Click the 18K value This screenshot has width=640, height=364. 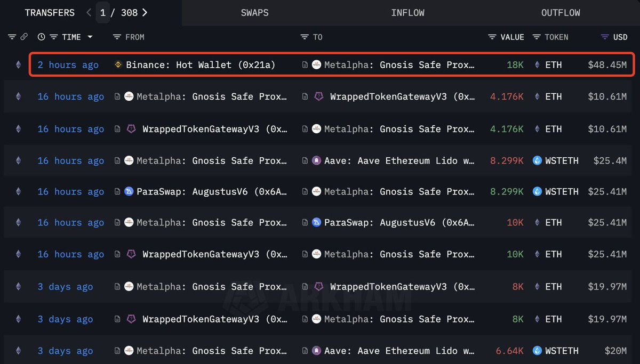point(515,64)
